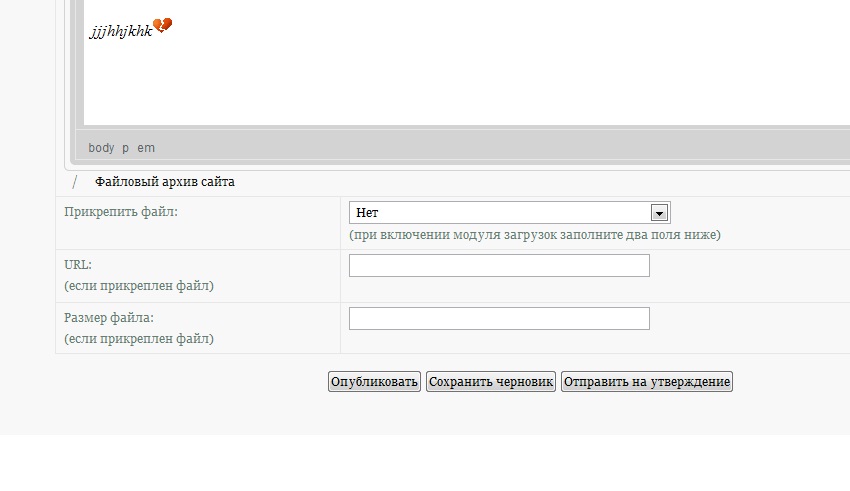
Task: Click the broken heart emoticon in editor
Action: pos(162,25)
